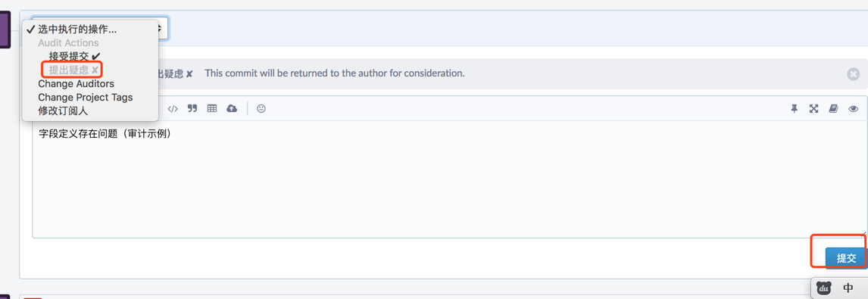Click the action select dropdown arrows
Image resolution: width=868 pixels, height=299 pixels.
pyautogui.click(x=161, y=28)
